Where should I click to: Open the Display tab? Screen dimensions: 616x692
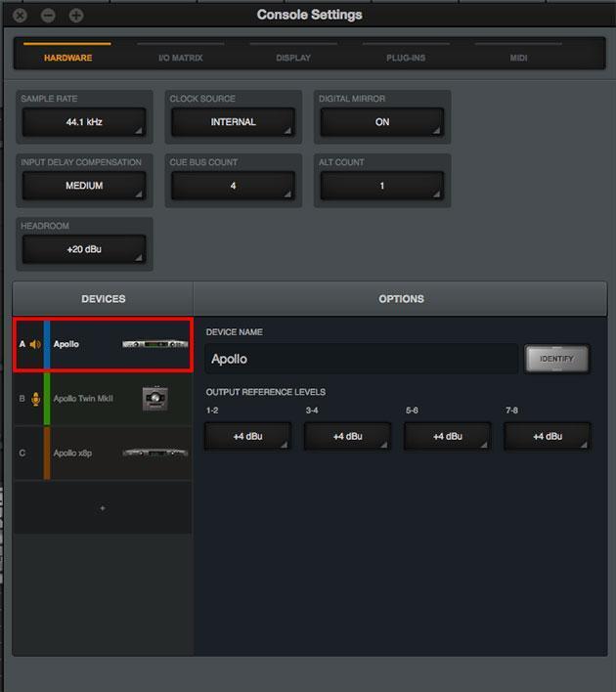click(x=293, y=58)
